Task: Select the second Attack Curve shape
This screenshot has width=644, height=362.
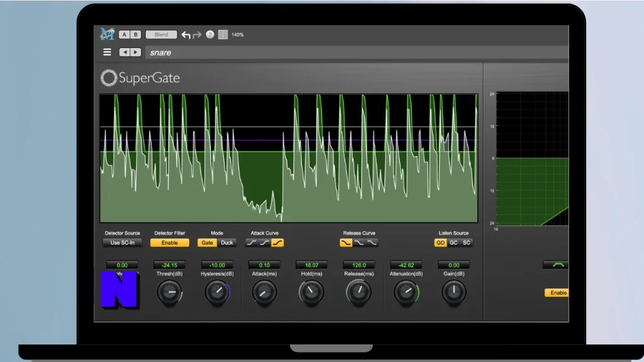Action: tap(265, 243)
